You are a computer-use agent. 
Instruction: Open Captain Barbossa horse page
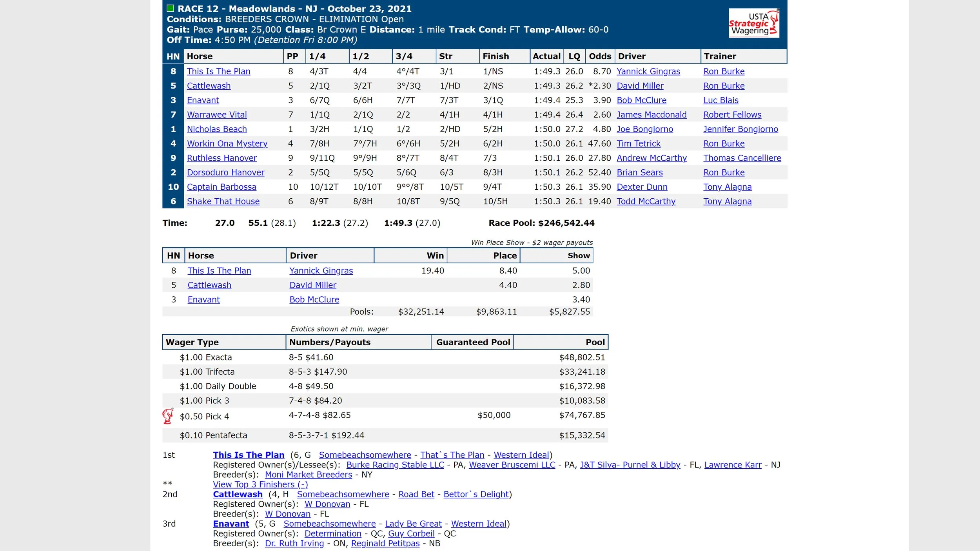221,187
